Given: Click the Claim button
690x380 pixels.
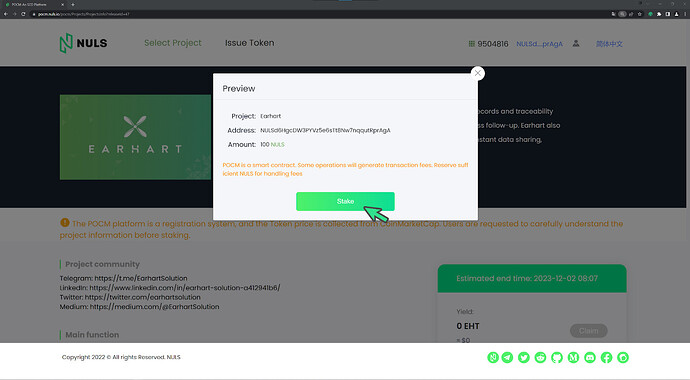Looking at the screenshot, I should tap(588, 331).
